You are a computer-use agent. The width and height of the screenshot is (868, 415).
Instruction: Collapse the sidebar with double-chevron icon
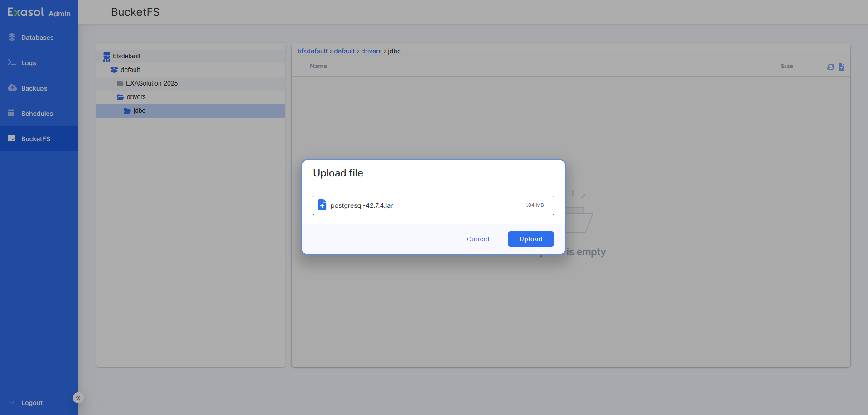click(x=78, y=398)
